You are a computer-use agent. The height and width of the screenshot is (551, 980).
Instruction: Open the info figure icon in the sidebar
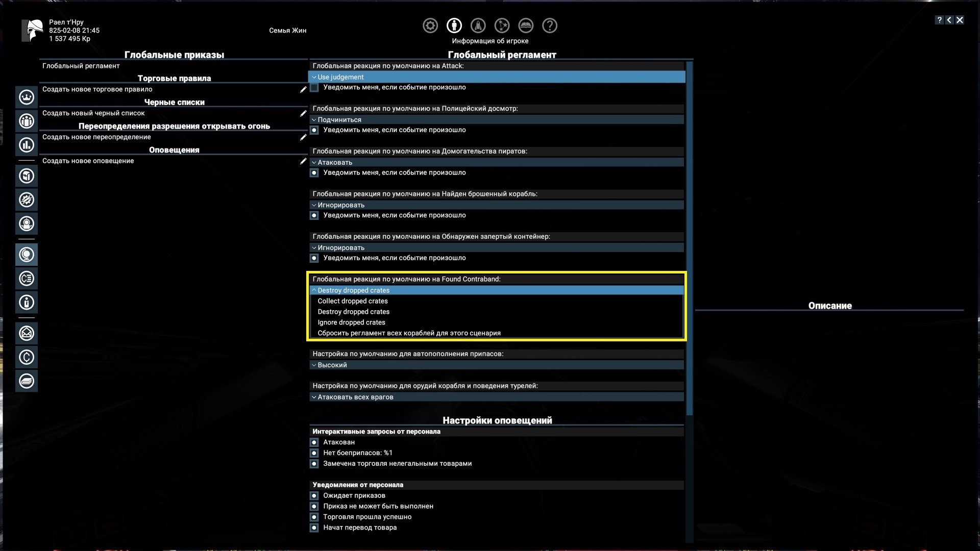pos(27,303)
